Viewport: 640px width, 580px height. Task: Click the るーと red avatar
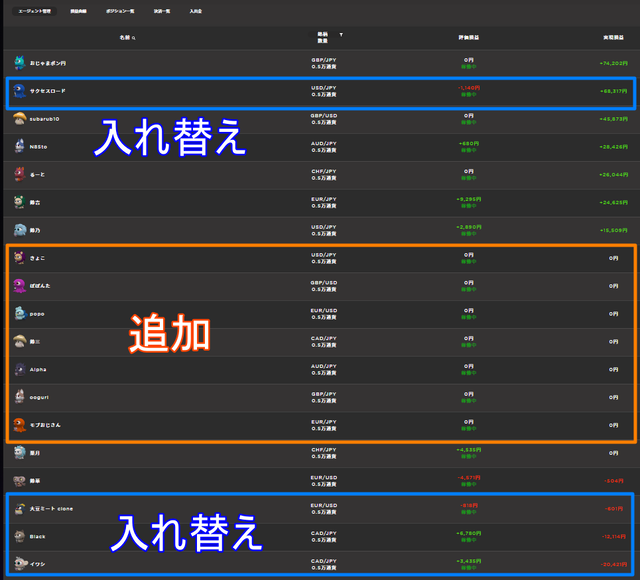19,174
